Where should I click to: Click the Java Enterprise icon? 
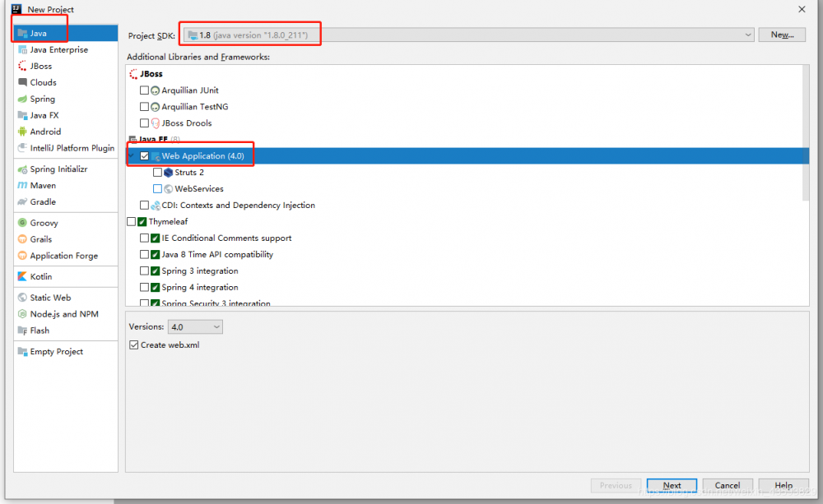click(x=22, y=50)
